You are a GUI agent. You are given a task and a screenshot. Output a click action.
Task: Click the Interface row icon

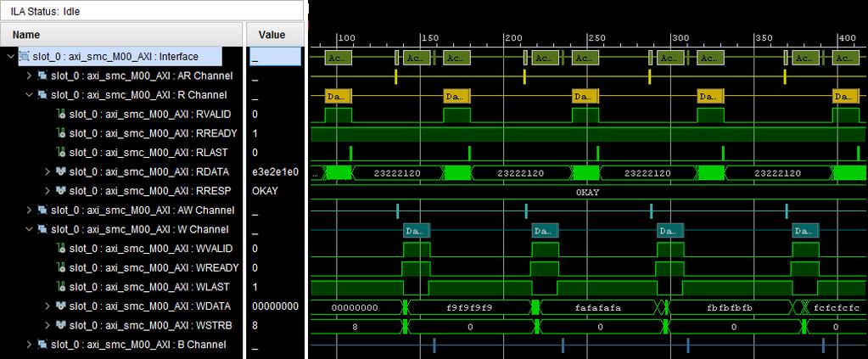click(x=25, y=57)
